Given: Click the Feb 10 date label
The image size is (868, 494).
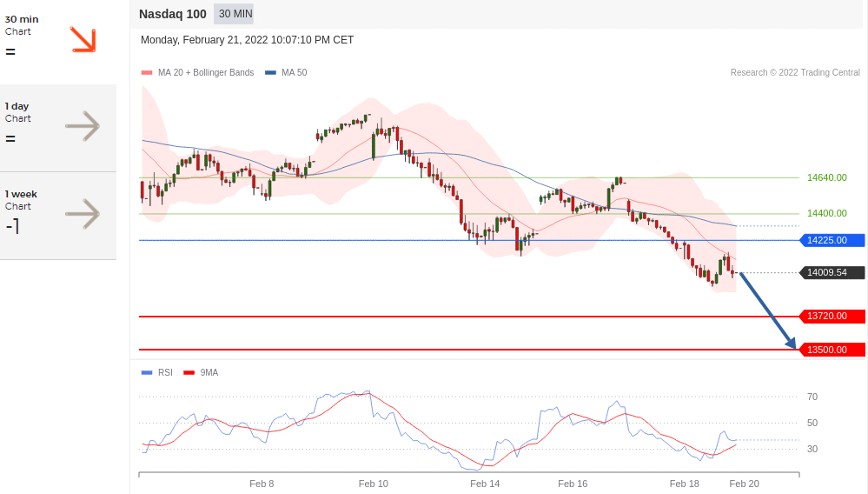Looking at the screenshot, I should (x=374, y=484).
